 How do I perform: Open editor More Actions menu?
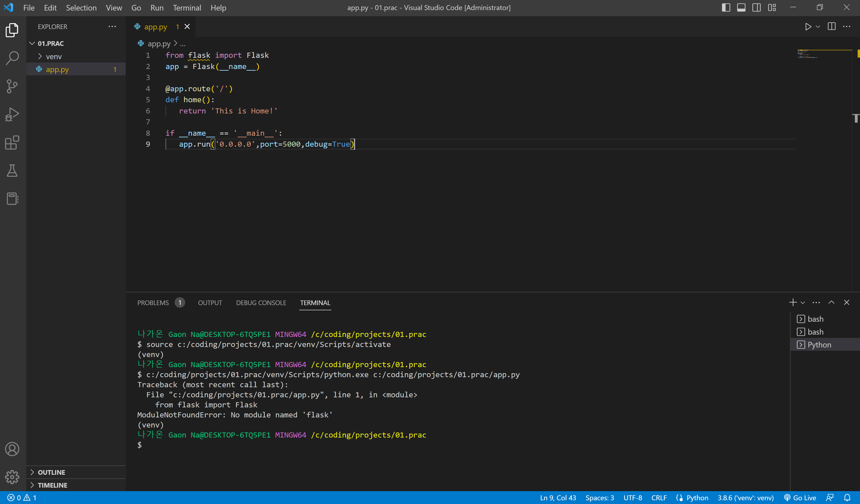(x=847, y=27)
